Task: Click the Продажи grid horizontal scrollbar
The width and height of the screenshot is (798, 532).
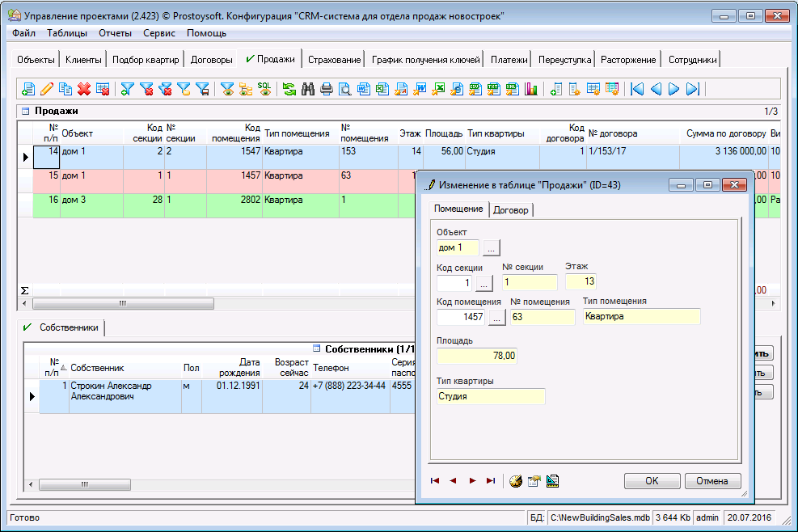Action: (123, 304)
